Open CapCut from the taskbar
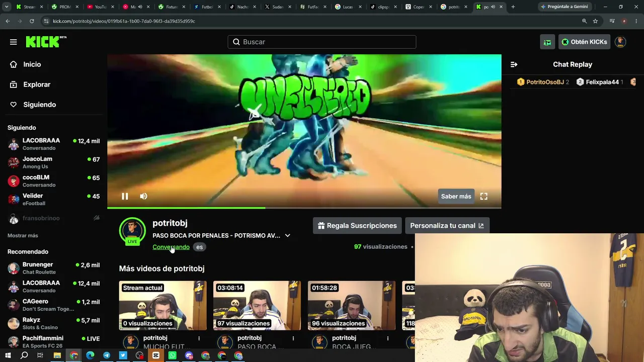Image resolution: width=644 pixels, height=362 pixels. [156, 355]
